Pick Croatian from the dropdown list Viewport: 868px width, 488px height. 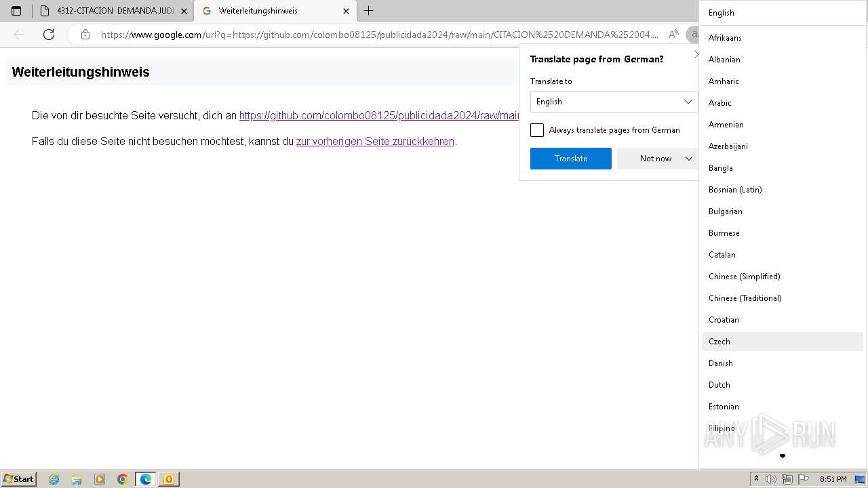pyautogui.click(x=782, y=320)
